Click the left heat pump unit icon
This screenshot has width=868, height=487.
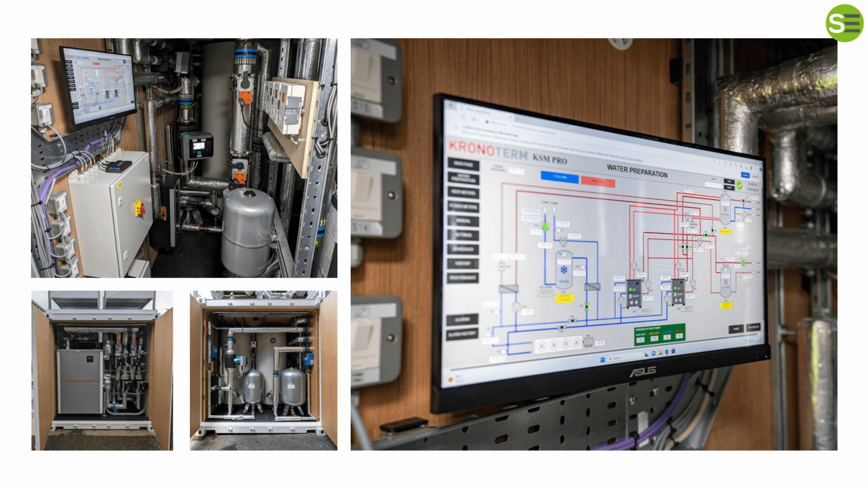click(x=633, y=293)
